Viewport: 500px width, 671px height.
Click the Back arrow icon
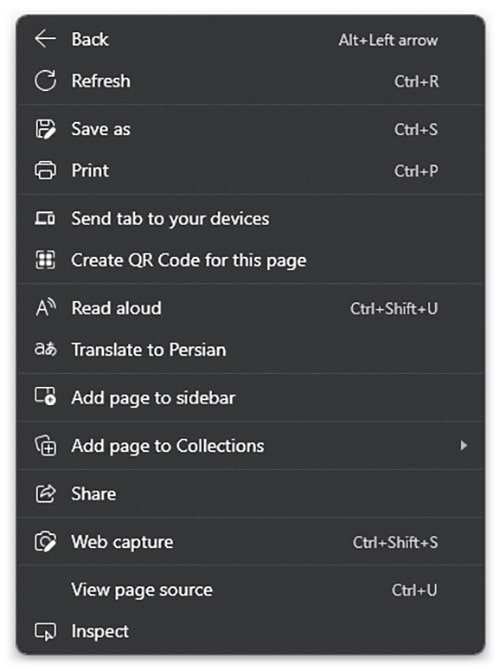point(45,39)
